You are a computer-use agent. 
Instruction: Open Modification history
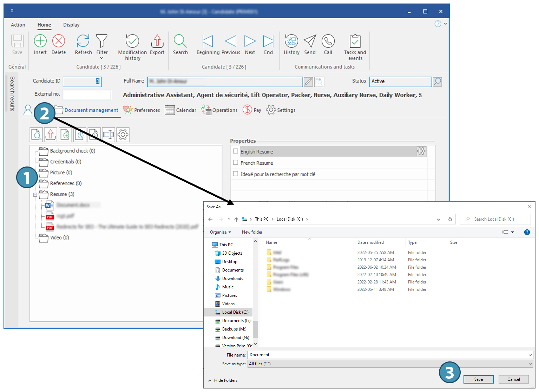click(x=132, y=41)
